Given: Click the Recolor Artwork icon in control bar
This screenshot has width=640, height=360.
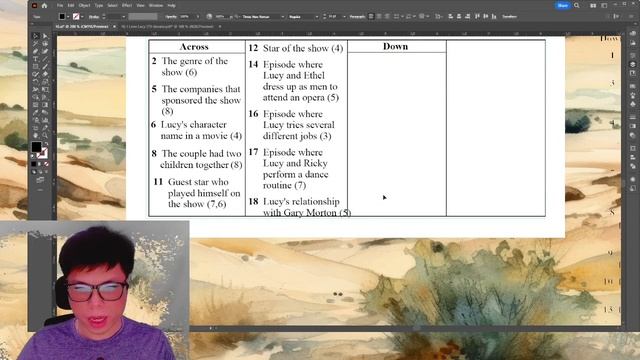Looking at the screenshot, I should coord(209,17).
